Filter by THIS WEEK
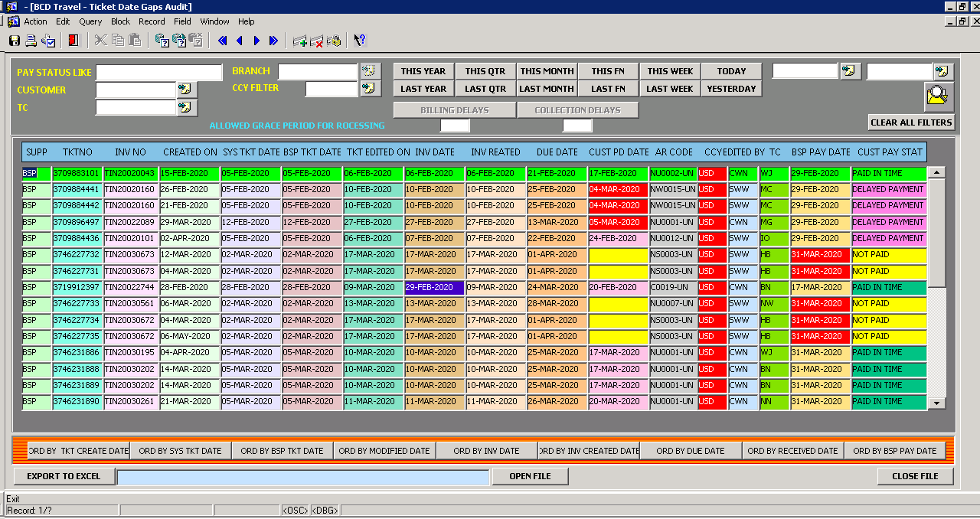 click(670, 71)
